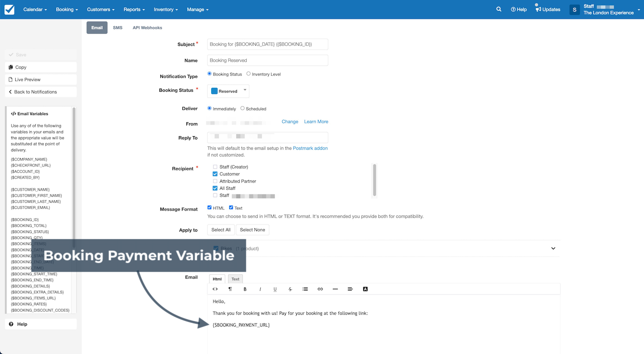
Task: Open the Help button in the sidebar
Action: (x=41, y=324)
